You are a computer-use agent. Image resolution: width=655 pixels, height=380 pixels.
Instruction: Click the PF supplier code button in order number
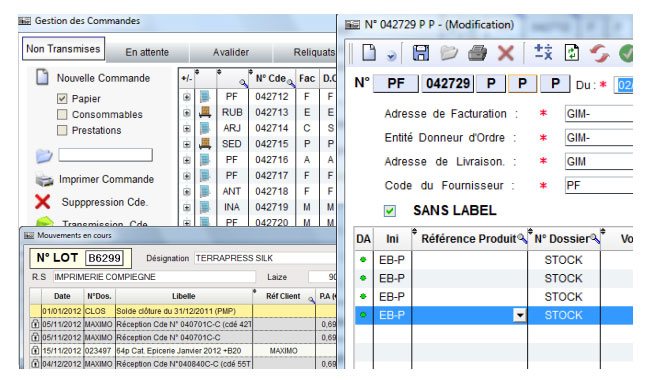(x=396, y=84)
